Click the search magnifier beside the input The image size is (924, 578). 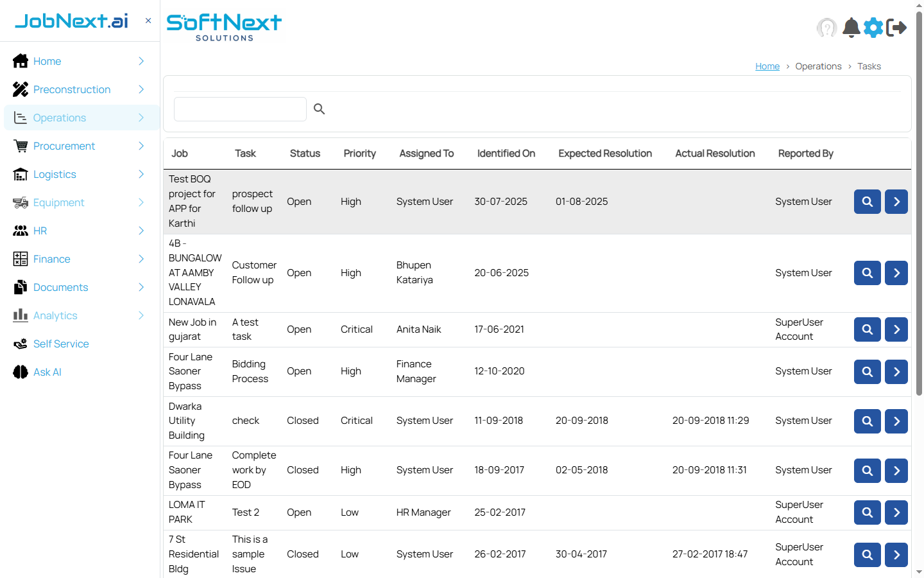(319, 109)
